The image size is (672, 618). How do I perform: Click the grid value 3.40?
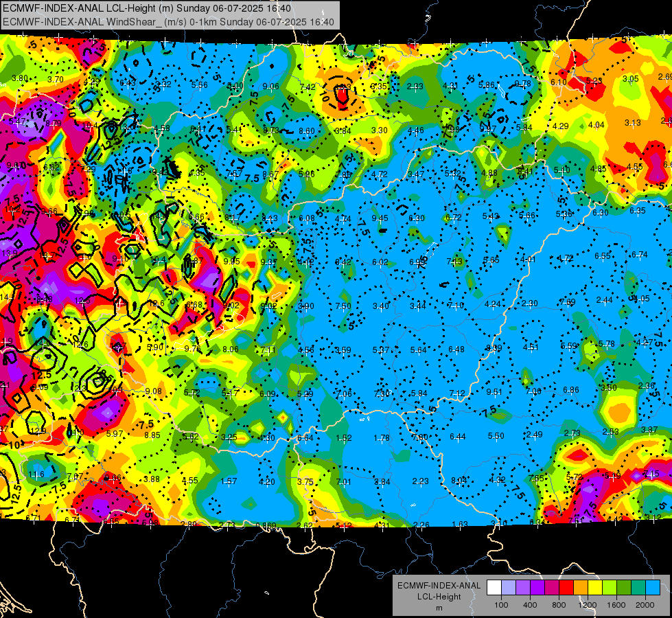(x=380, y=306)
